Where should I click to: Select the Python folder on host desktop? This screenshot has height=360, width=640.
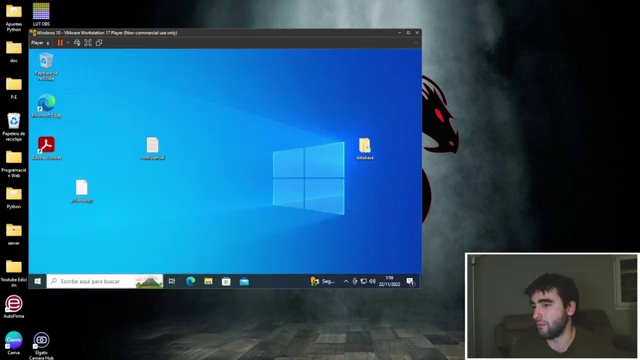tap(13, 198)
